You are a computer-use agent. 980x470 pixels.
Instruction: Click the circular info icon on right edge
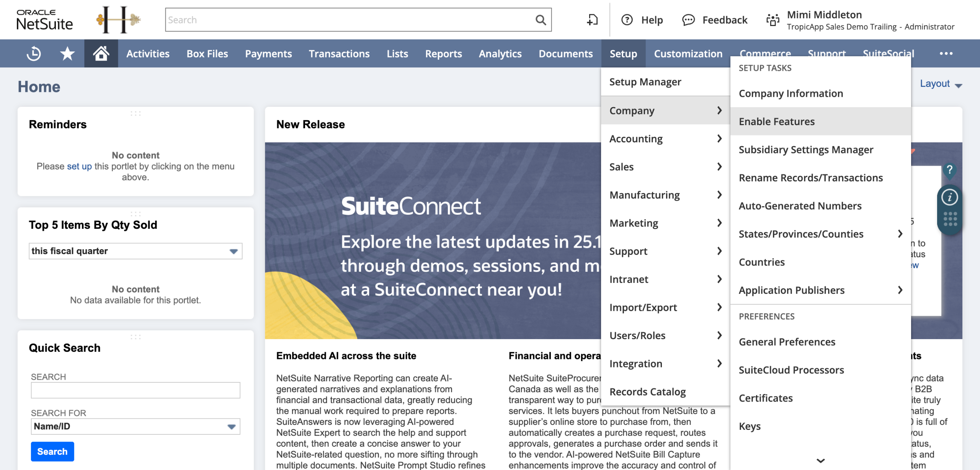point(949,197)
